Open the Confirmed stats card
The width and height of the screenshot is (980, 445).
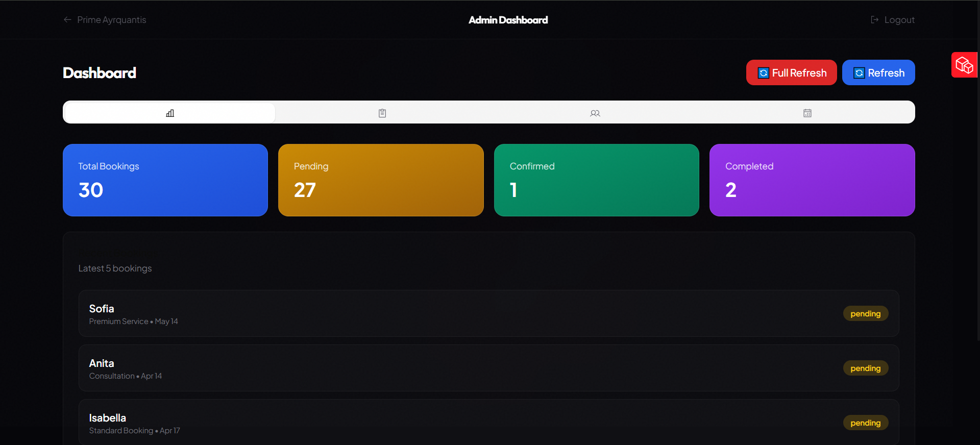tap(596, 180)
